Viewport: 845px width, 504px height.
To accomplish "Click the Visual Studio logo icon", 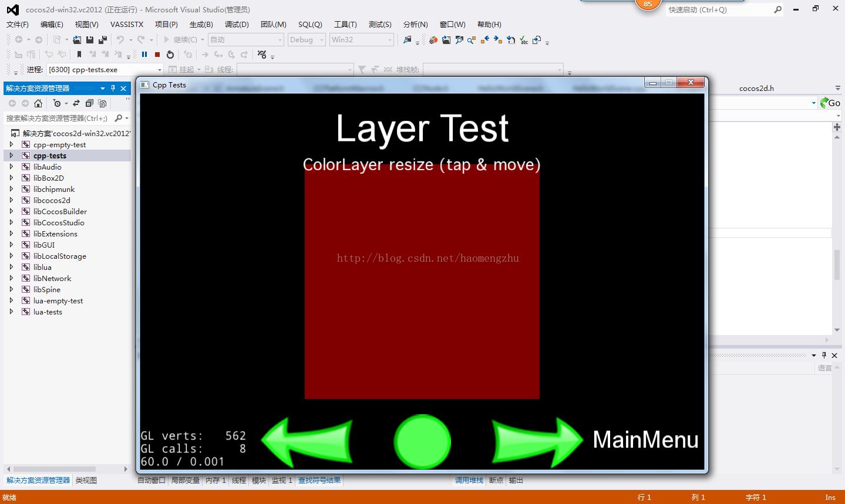I will point(12,9).
